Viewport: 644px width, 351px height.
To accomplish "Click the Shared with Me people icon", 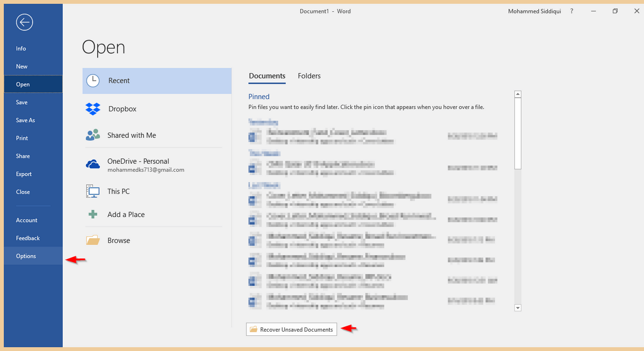I will coord(93,135).
